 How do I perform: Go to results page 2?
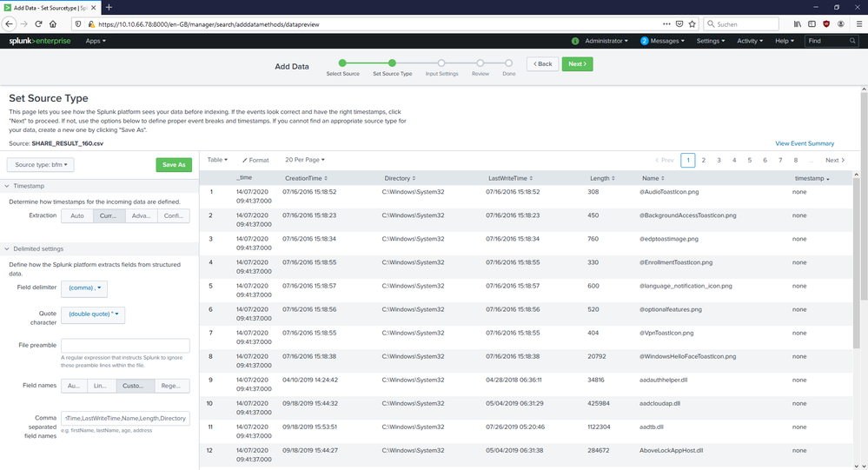[x=704, y=160]
